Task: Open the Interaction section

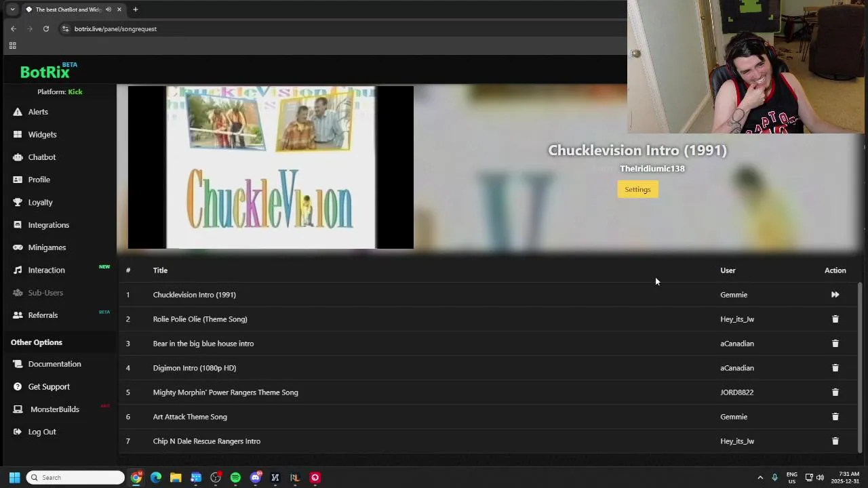Action: pyautogui.click(x=46, y=270)
